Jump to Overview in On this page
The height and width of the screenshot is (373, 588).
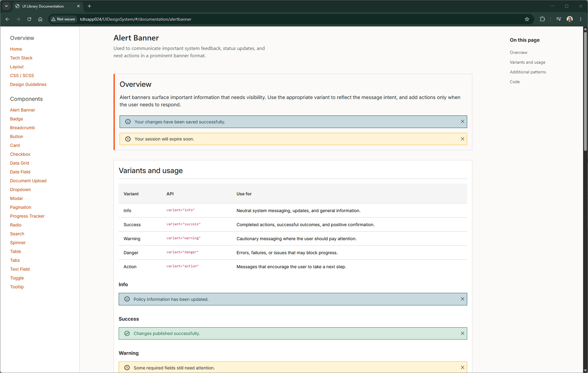[x=518, y=52]
